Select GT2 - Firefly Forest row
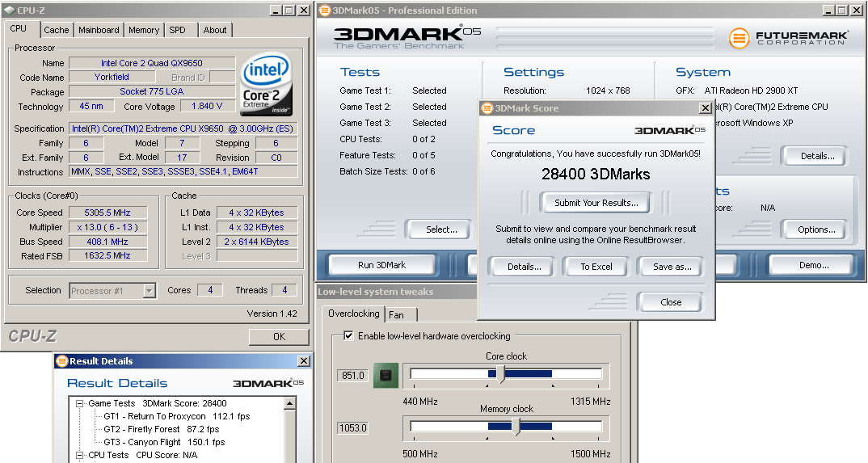Image resolution: width=868 pixels, height=463 pixels. 161,429
